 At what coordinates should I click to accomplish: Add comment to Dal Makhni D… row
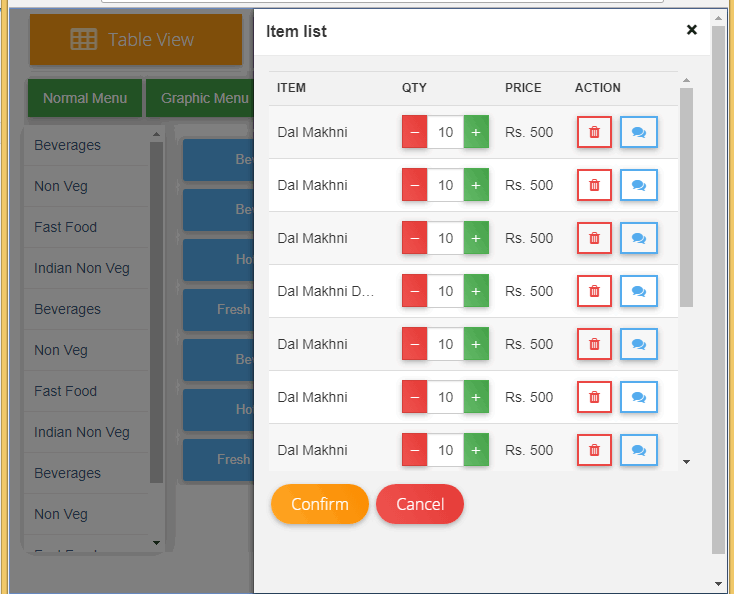click(638, 291)
